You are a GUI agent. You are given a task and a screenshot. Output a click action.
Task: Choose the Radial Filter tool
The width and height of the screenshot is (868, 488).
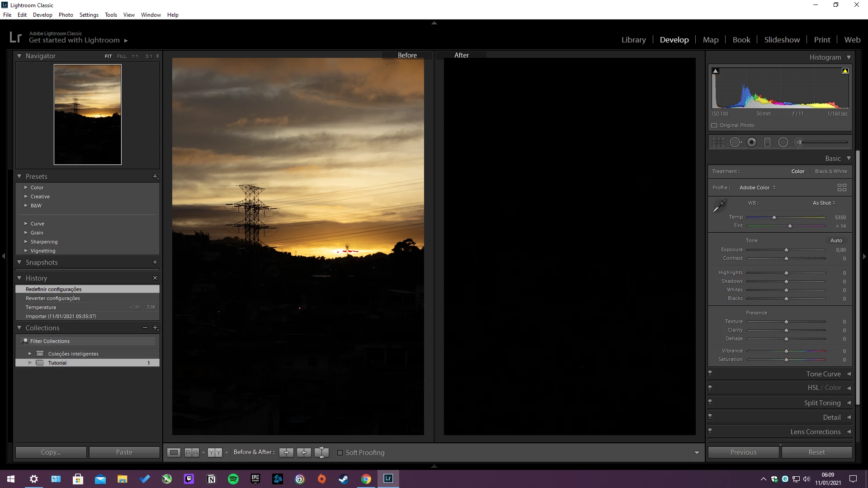tap(783, 142)
